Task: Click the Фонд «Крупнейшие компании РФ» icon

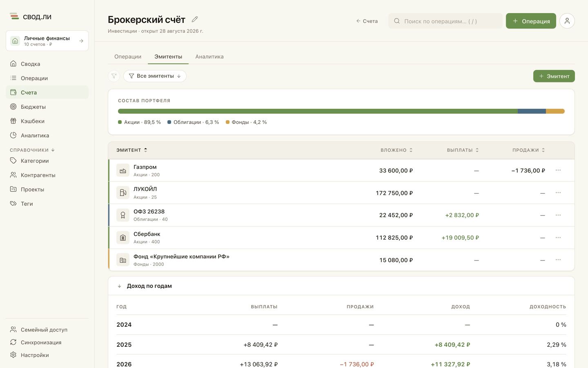Action: pos(123,260)
